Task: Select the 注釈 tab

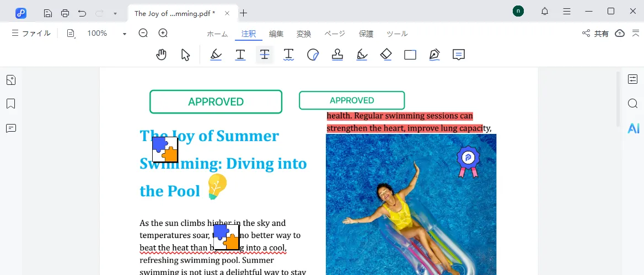Action: (249, 34)
